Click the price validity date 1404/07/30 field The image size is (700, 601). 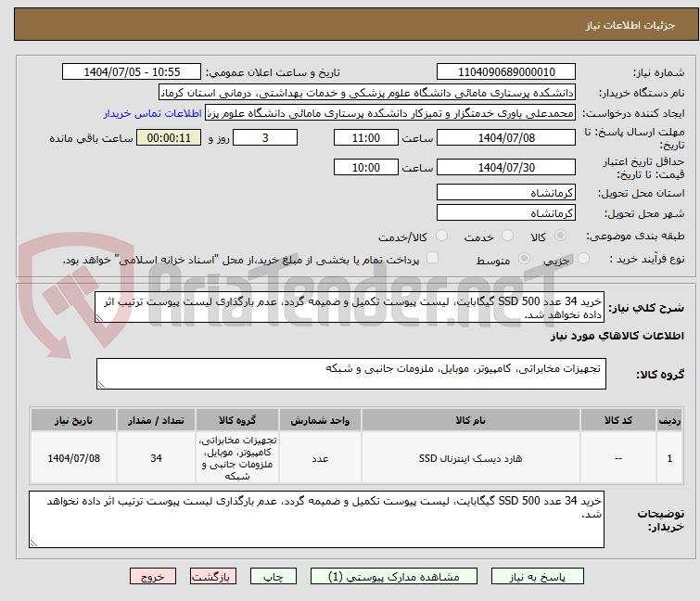pos(506,168)
